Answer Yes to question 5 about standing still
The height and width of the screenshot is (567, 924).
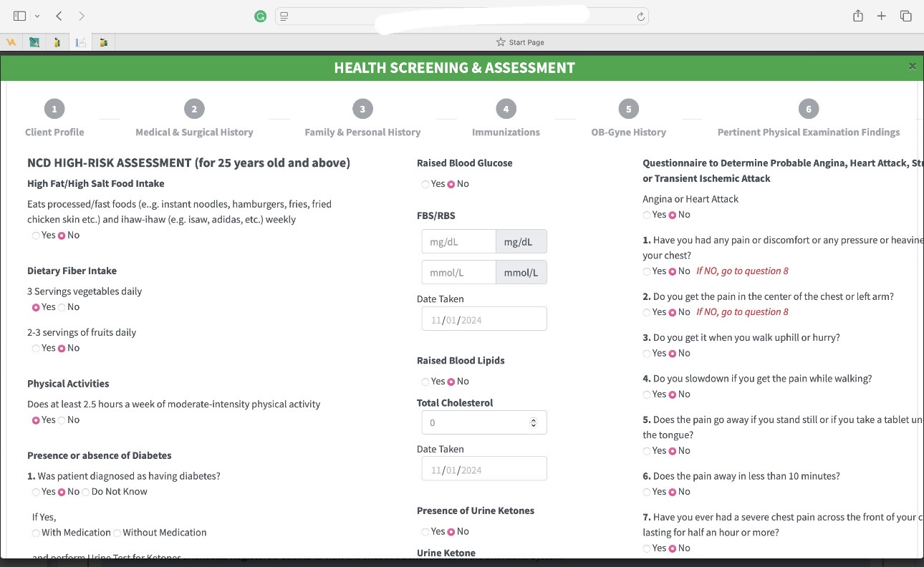click(647, 451)
